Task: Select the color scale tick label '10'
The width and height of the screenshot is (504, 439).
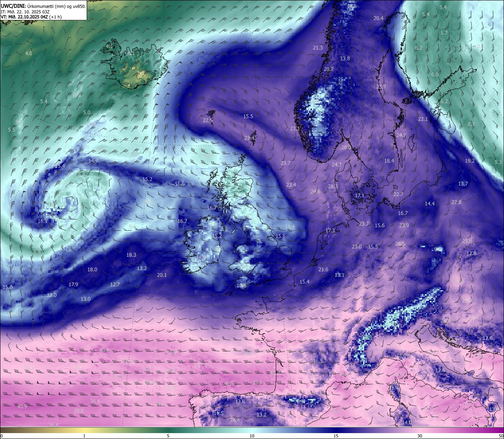Action: coord(252,436)
